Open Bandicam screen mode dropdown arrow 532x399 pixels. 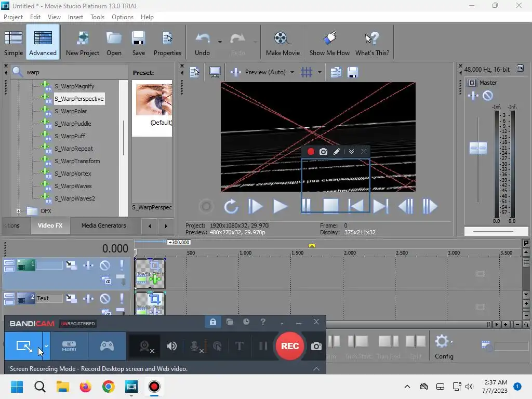coord(46,346)
